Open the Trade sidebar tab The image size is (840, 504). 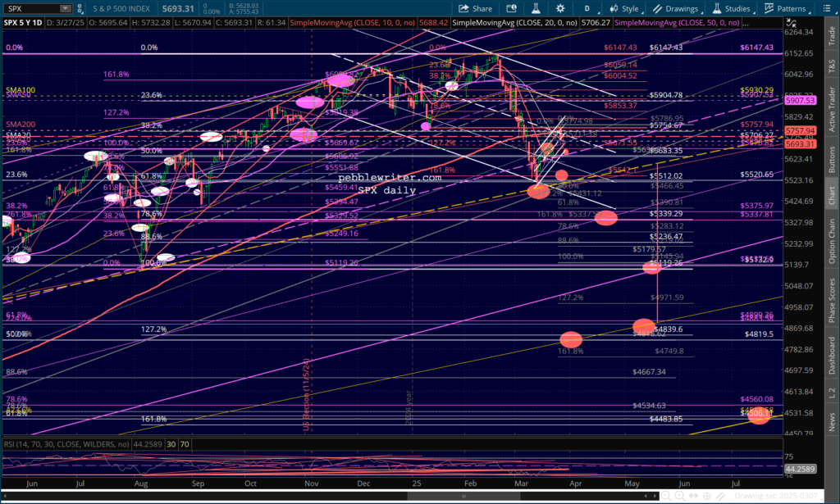click(x=832, y=34)
